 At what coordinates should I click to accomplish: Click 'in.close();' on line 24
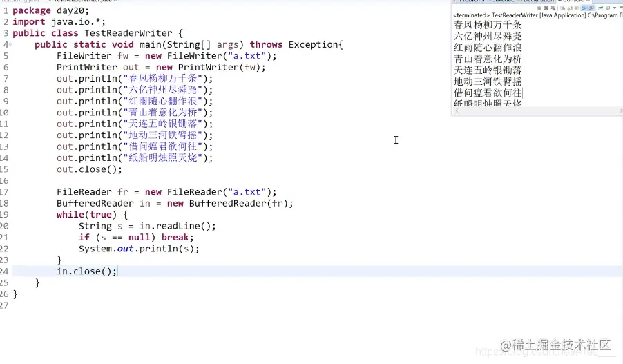(86, 271)
